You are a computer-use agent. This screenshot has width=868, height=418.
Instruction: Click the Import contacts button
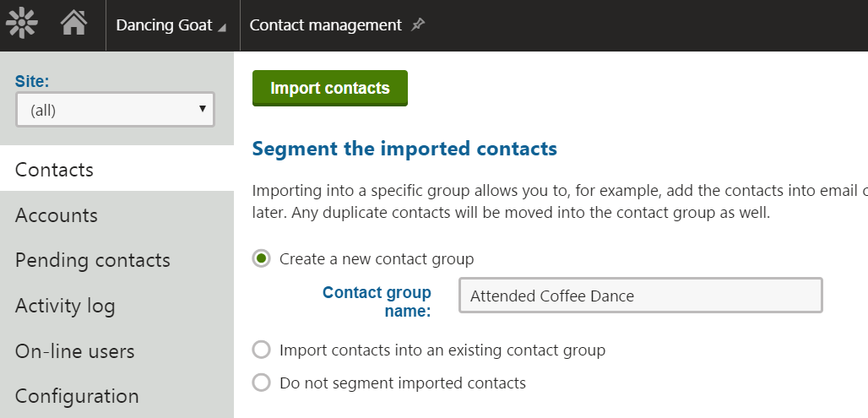pyautogui.click(x=330, y=88)
